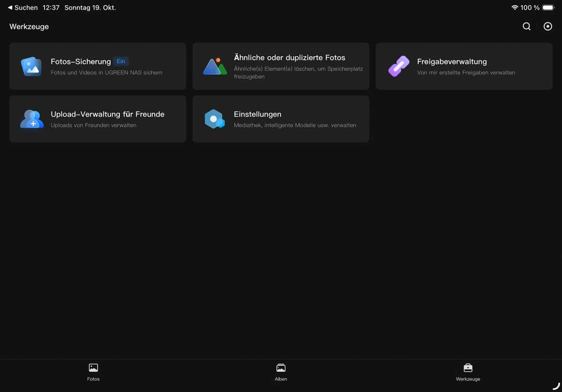Click "Von mir erstellte Freigaben verwalten" text
The width and height of the screenshot is (562, 392).
pyautogui.click(x=466, y=73)
